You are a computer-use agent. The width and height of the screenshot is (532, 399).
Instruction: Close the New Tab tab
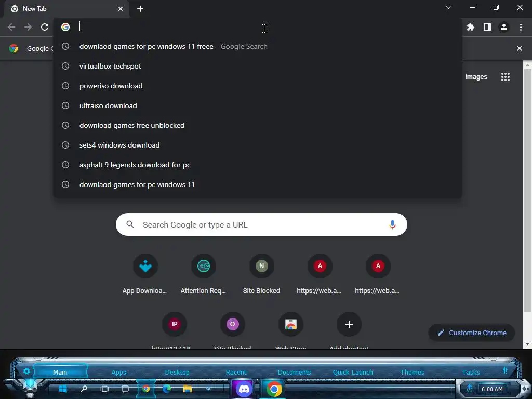tap(121, 9)
